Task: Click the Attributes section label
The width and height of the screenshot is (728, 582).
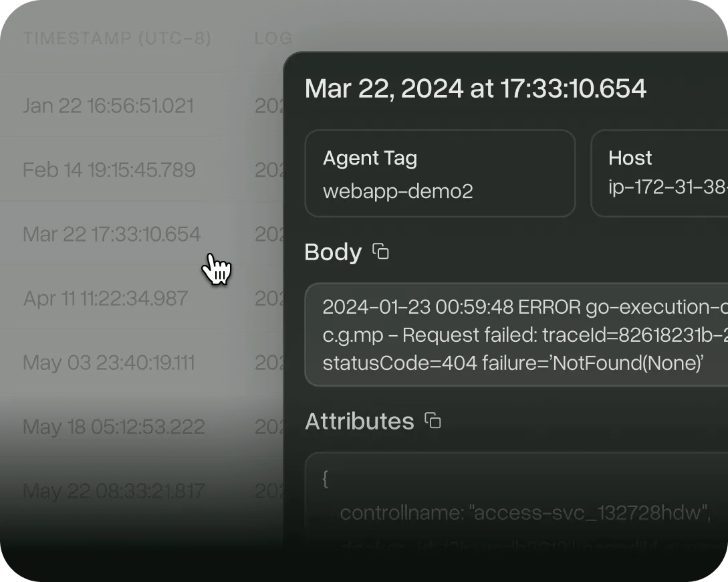Action: coord(360,421)
